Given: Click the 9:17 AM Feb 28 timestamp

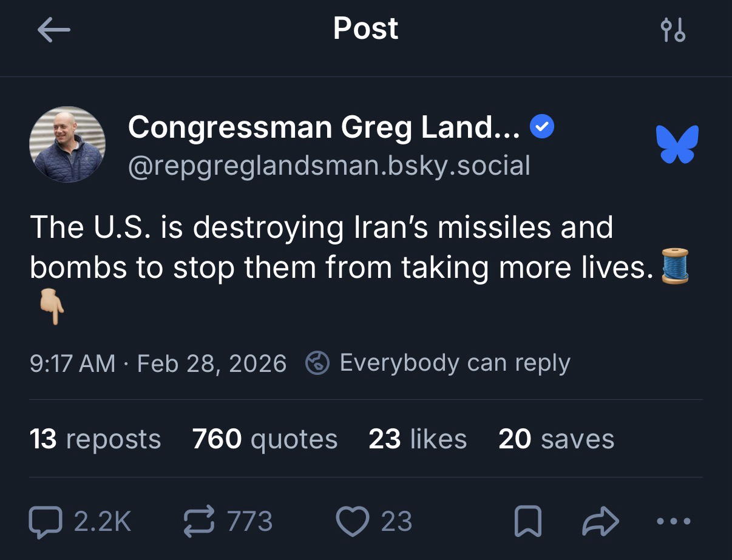Looking at the screenshot, I should coord(158,363).
